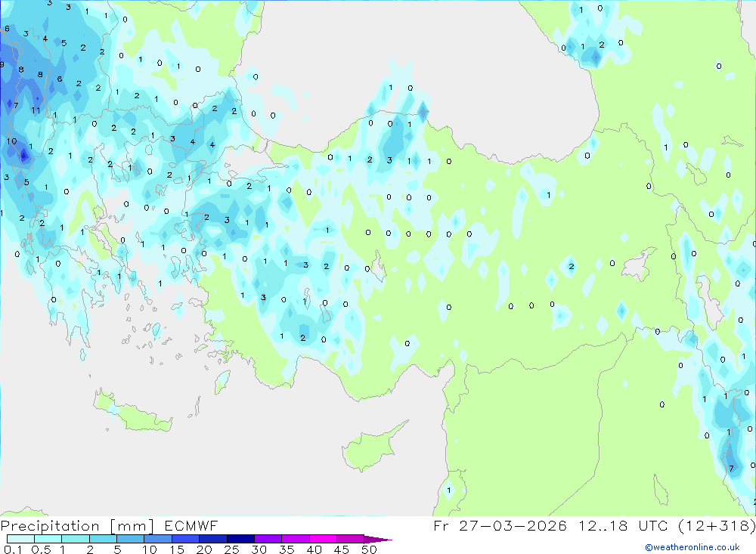Click the over-50 arrow tip of the legend
756x554 pixels.
[x=378, y=539]
